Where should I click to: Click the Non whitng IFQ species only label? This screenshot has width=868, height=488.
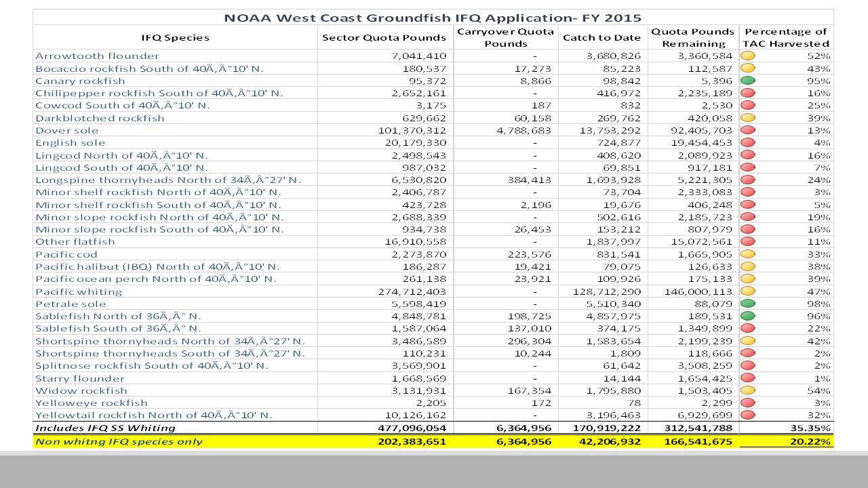tap(119, 441)
